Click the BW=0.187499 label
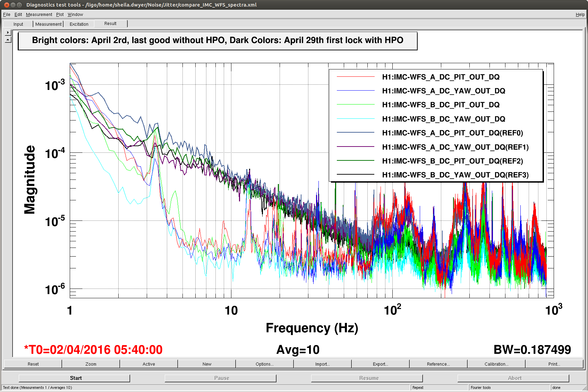The width and height of the screenshot is (588, 392). [532, 350]
